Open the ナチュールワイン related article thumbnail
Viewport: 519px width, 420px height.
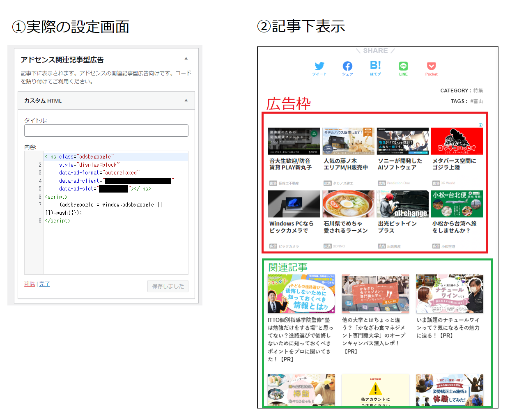(450, 294)
